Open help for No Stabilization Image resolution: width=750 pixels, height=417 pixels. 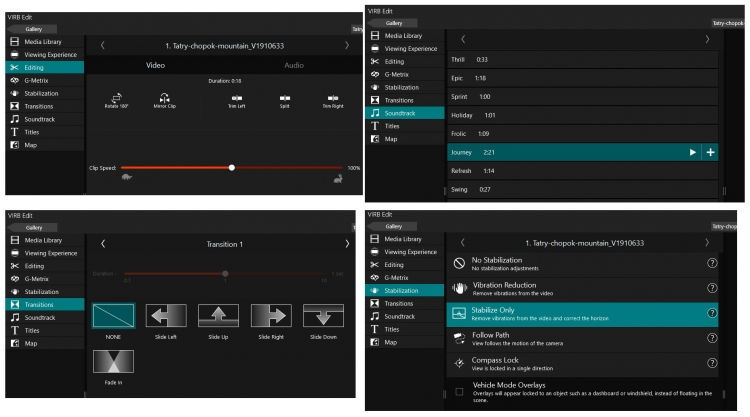point(712,263)
